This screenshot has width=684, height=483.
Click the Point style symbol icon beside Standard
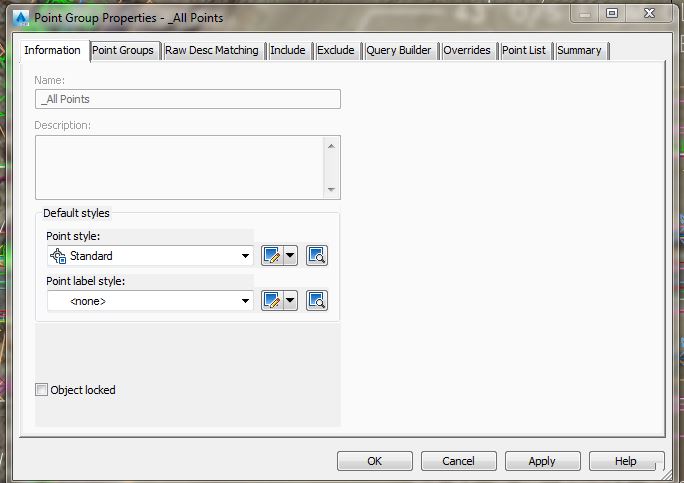[x=58, y=256]
